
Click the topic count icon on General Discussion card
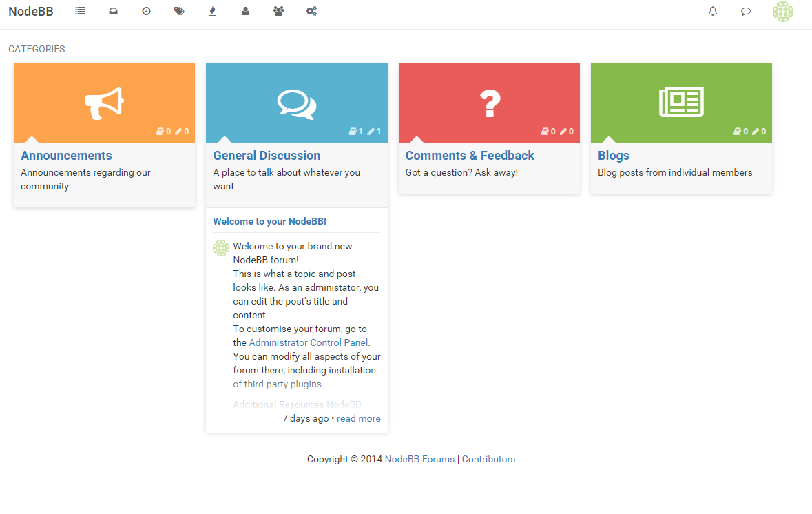pos(353,132)
